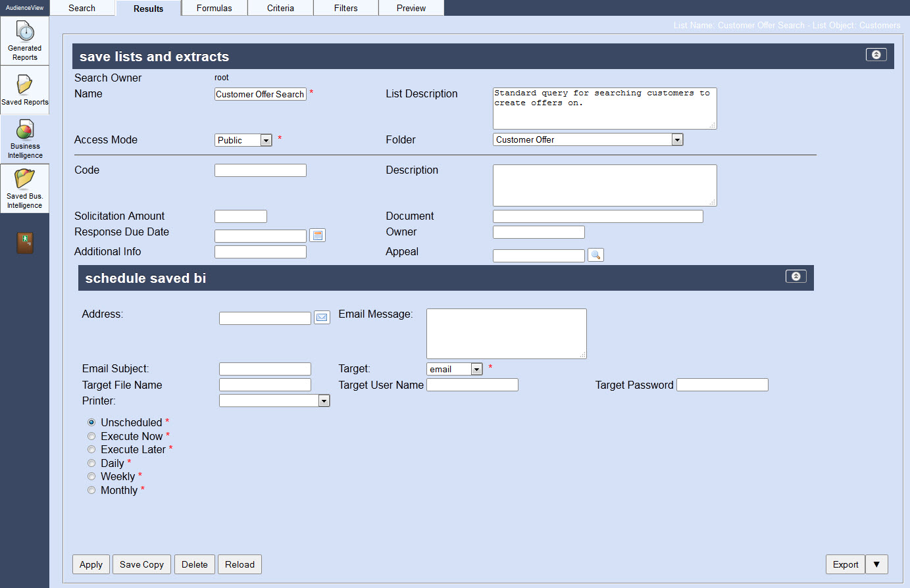Click the Appeal input field

click(x=539, y=256)
